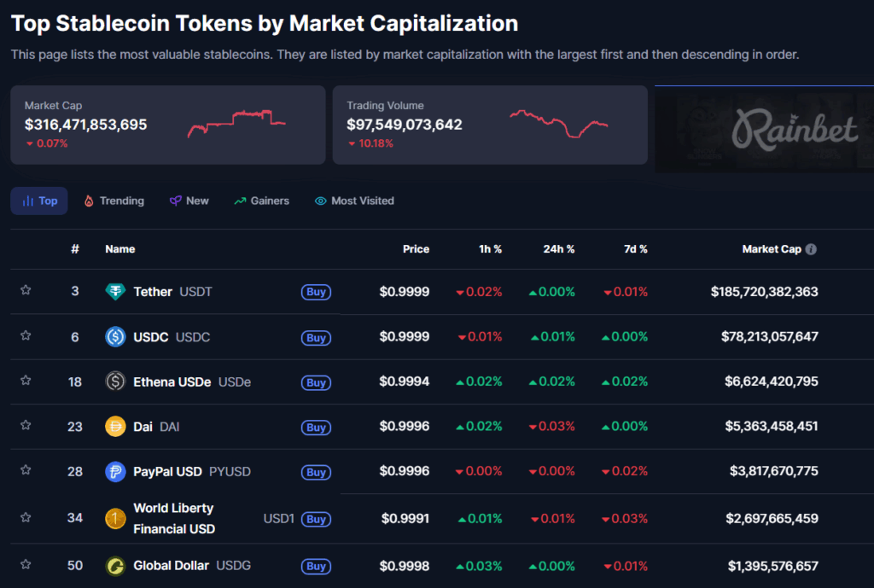Select the Top tab
The height and width of the screenshot is (588, 874).
[38, 201]
